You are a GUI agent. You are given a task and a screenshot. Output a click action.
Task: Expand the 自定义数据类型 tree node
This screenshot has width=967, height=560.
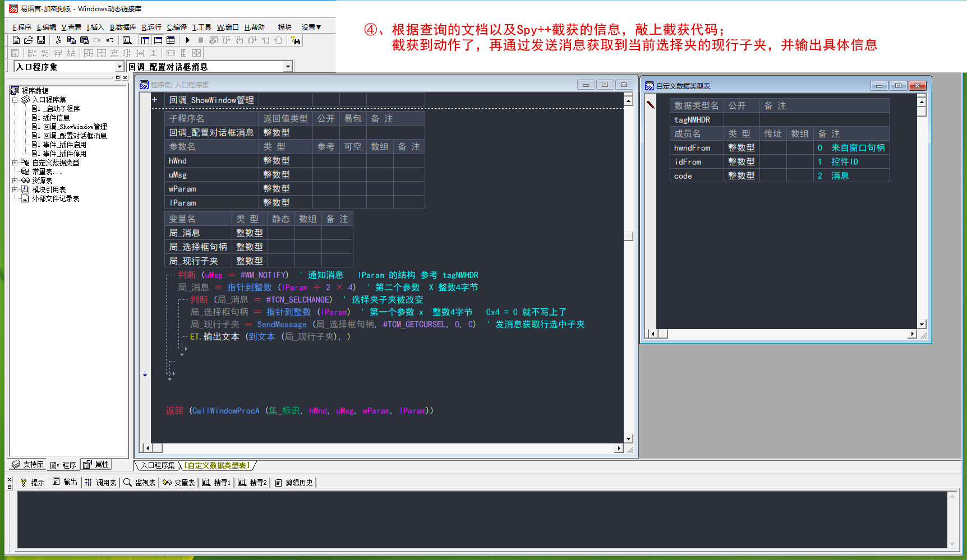[x=15, y=163]
